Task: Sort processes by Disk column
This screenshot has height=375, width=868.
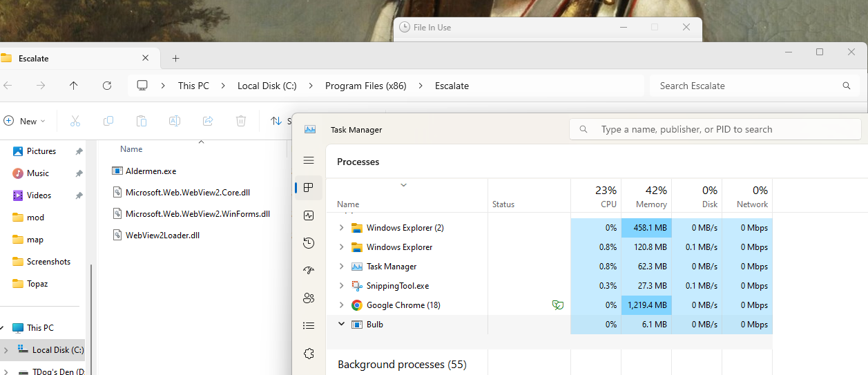Action: pos(697,196)
